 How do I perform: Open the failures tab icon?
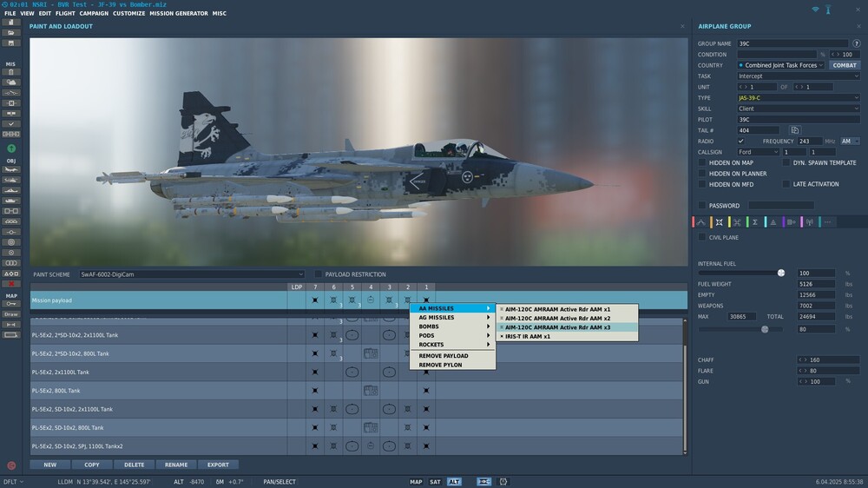pos(773,222)
